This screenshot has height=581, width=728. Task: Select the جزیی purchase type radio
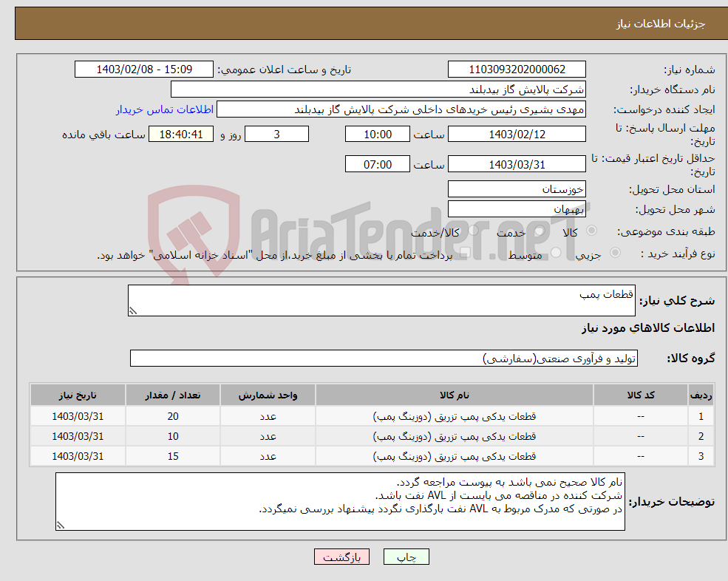click(x=615, y=253)
